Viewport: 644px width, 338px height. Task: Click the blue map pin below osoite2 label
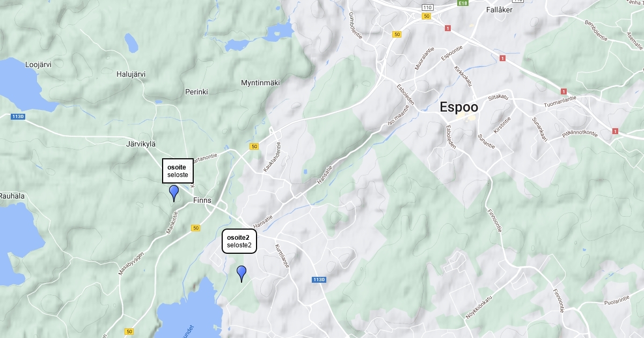coord(241,274)
